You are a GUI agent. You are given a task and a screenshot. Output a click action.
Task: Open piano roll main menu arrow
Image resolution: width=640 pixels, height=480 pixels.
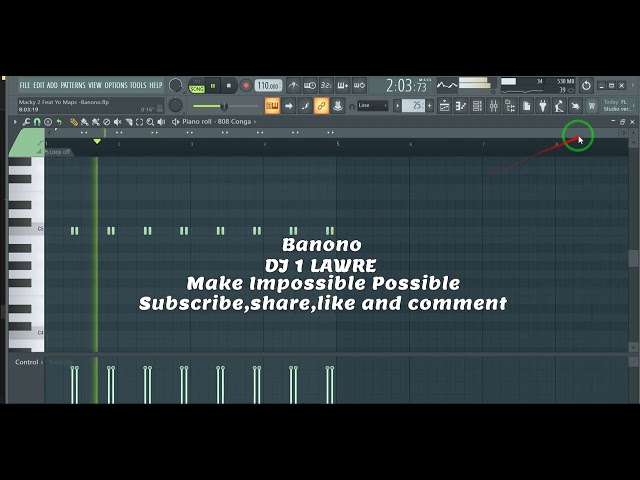[x=15, y=122]
